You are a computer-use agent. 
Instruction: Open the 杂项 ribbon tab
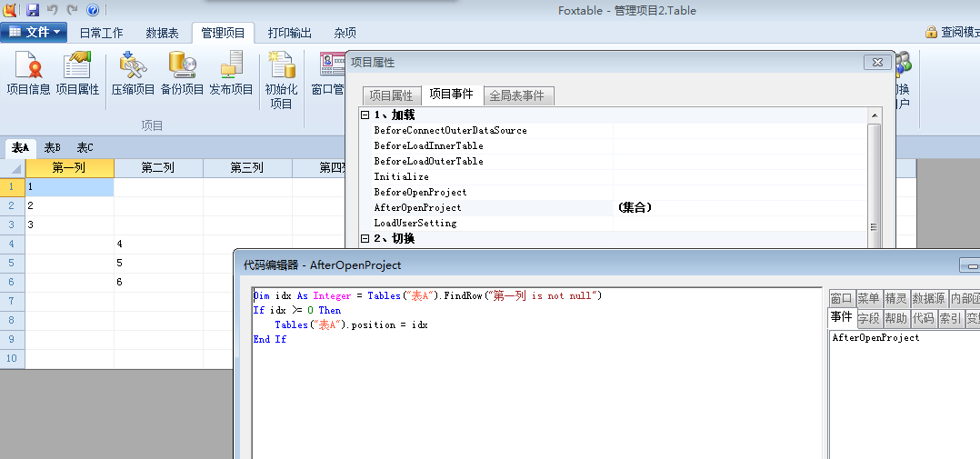tap(345, 33)
